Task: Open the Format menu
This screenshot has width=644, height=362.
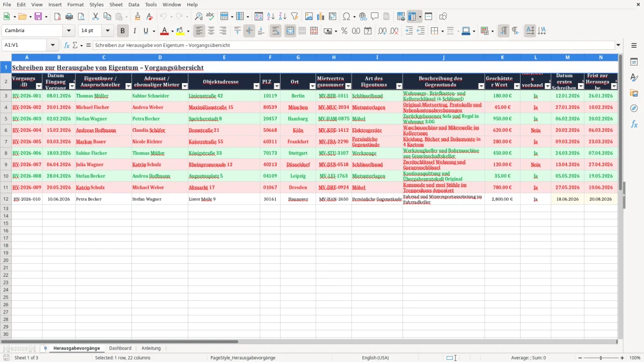Action: [x=76, y=4]
